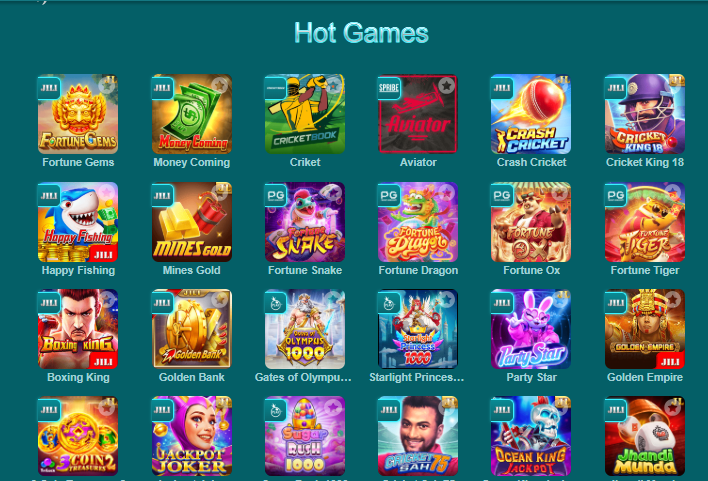This screenshot has width=708, height=481.
Task: Open the Jhandi Munda game thumbnail
Action: tap(645, 436)
